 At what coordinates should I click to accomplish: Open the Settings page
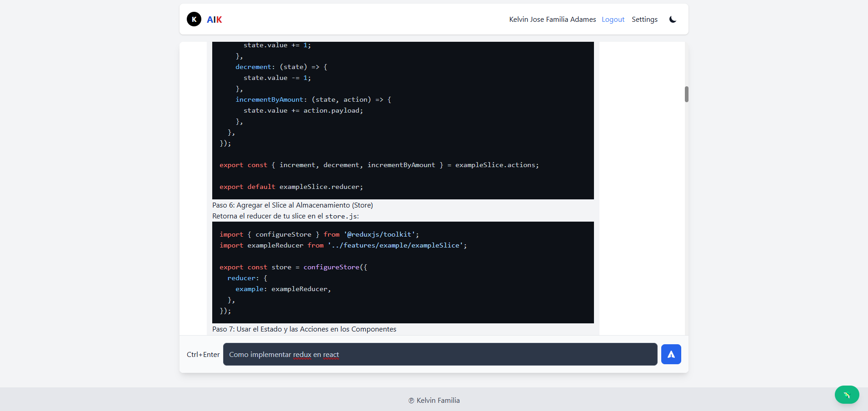coord(644,20)
